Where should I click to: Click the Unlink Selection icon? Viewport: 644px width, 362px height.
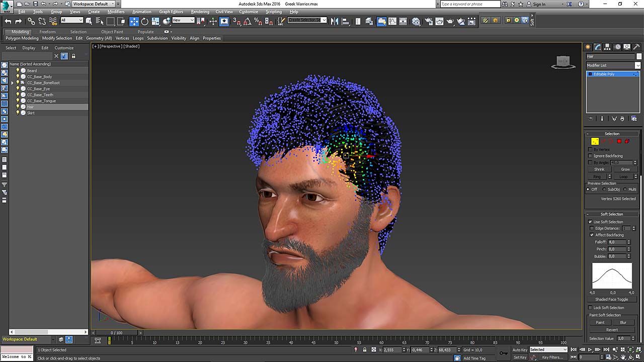[42, 21]
